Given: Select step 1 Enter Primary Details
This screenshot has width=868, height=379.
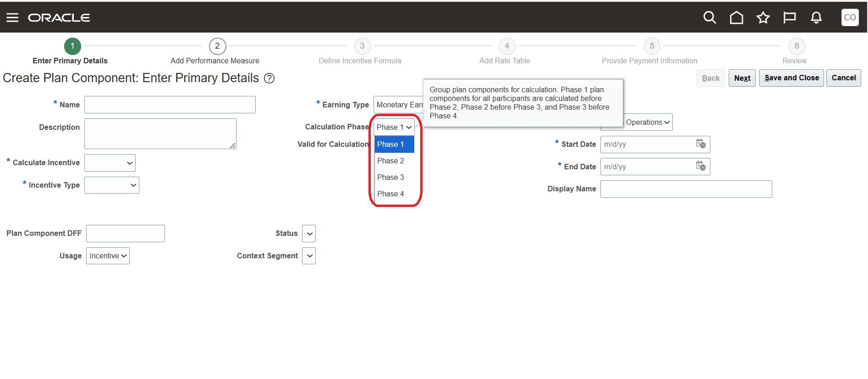Looking at the screenshot, I should tap(72, 46).
